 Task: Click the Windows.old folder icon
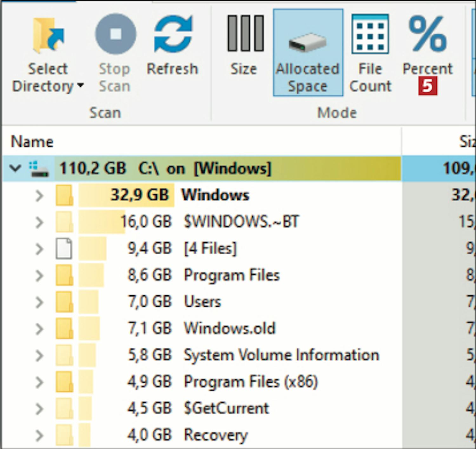(64, 328)
